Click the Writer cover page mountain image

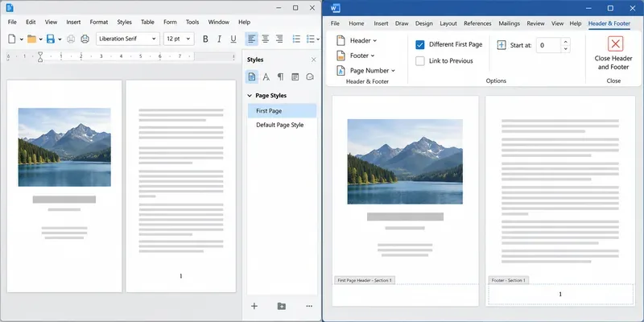(64, 147)
